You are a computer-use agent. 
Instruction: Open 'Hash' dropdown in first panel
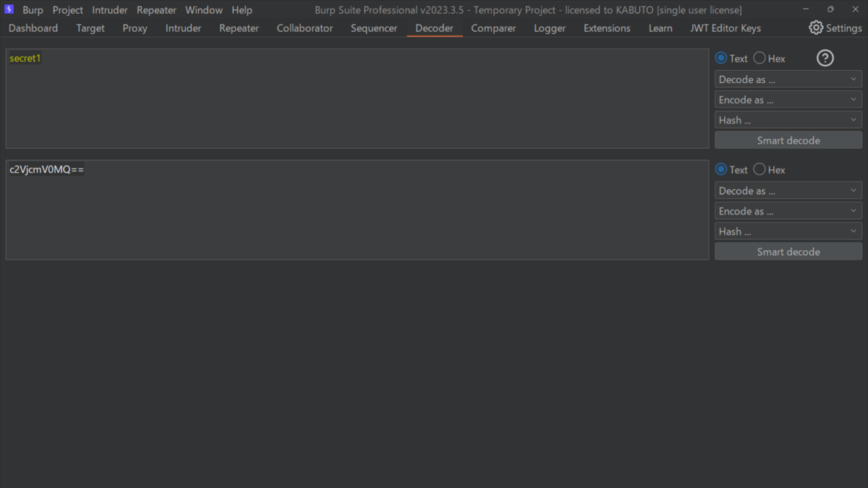pos(788,120)
